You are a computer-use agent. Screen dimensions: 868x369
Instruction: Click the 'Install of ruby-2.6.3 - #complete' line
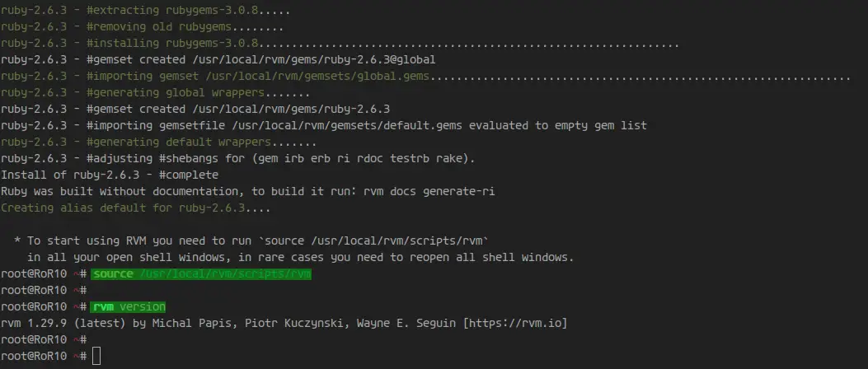click(x=110, y=175)
